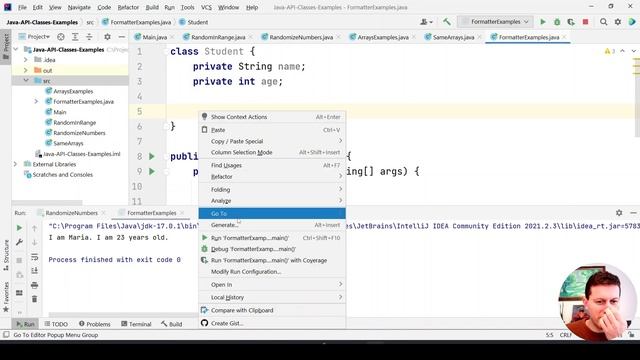
Task: Click the user account icon in toolbar
Action: tap(426, 22)
